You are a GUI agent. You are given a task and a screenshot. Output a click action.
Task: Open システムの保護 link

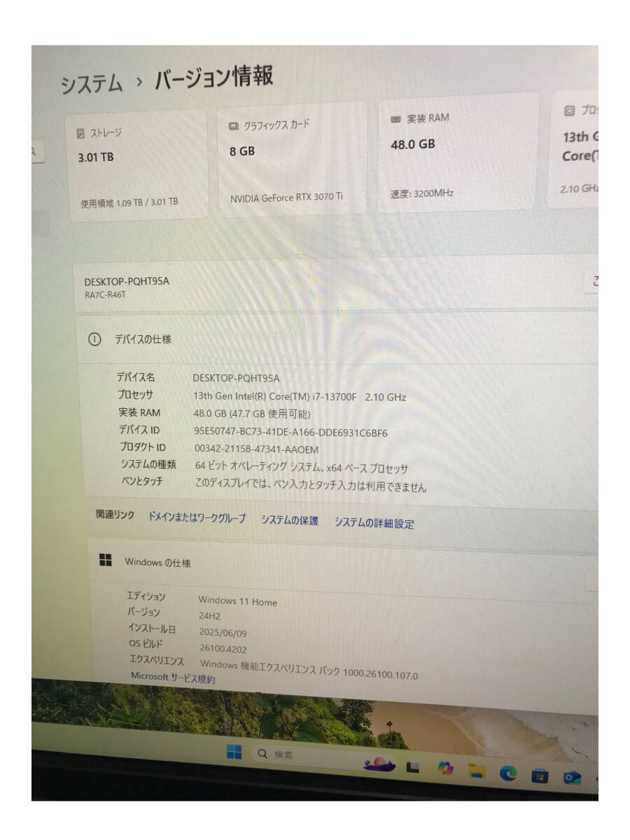click(x=290, y=520)
